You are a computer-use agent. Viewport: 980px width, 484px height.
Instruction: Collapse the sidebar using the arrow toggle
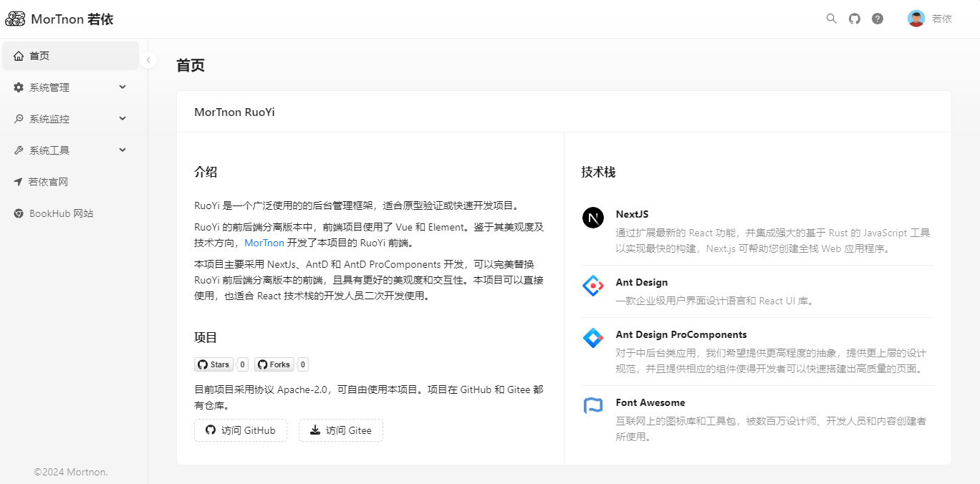(148, 60)
